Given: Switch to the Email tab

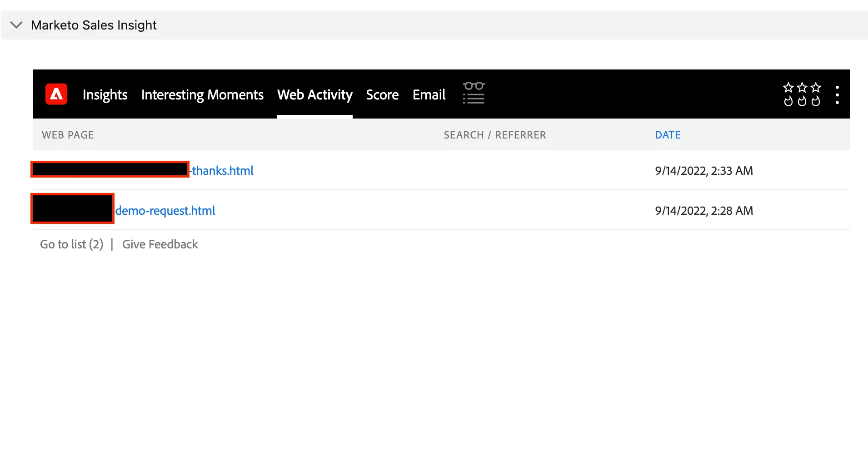Looking at the screenshot, I should click(x=429, y=94).
